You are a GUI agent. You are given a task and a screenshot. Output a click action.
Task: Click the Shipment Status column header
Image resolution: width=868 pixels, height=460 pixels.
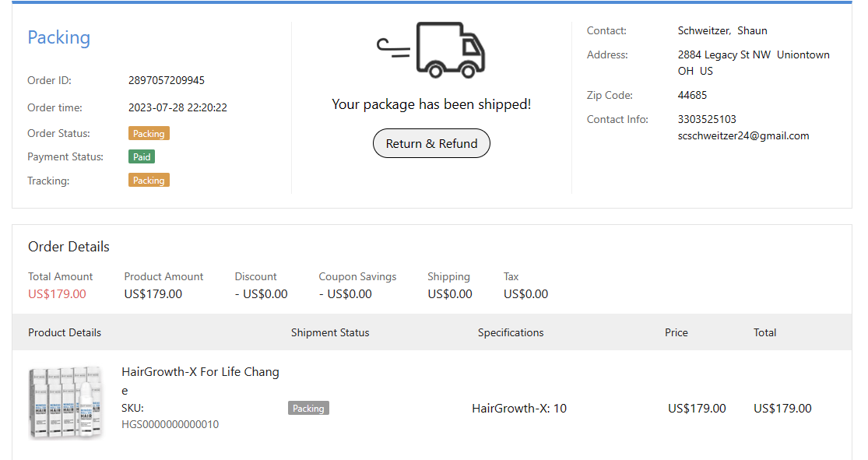330,332
